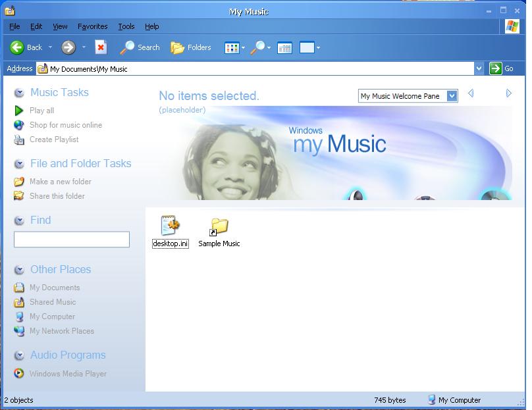
Task: Open Search from the toolbar
Action: (140, 47)
